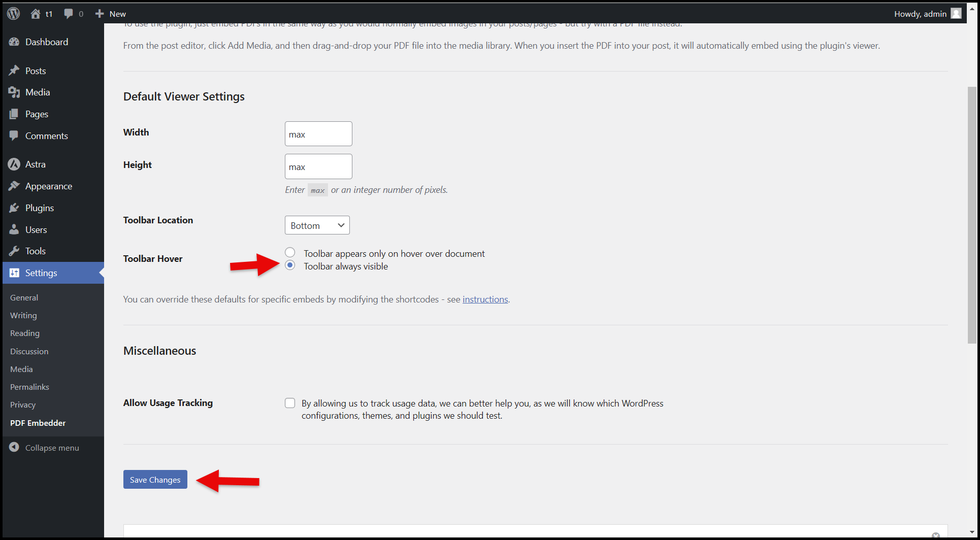This screenshot has height=540, width=980.
Task: Open the Appearance menu
Action: pos(49,186)
